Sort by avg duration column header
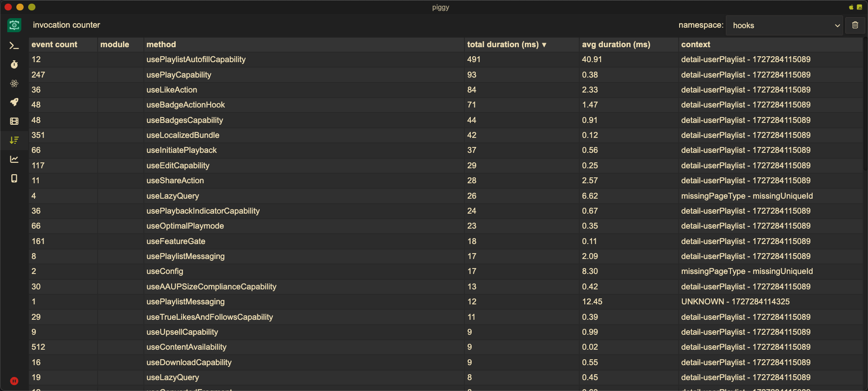Image resolution: width=868 pixels, height=391 pixels. pyautogui.click(x=616, y=44)
